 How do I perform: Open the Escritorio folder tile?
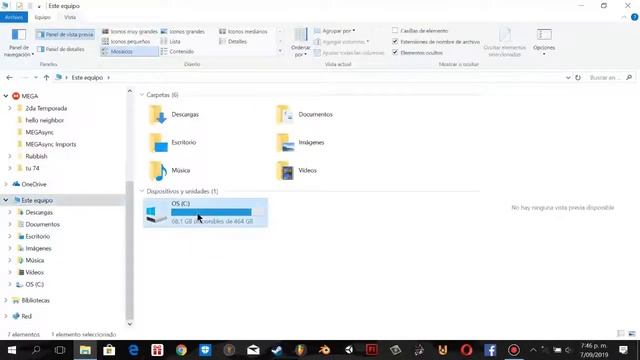(x=173, y=142)
